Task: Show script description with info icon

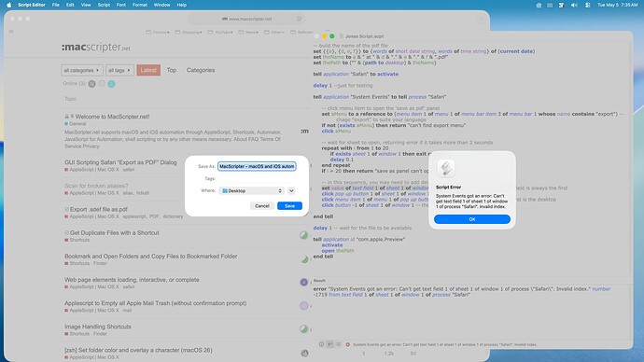Action: (322, 344)
